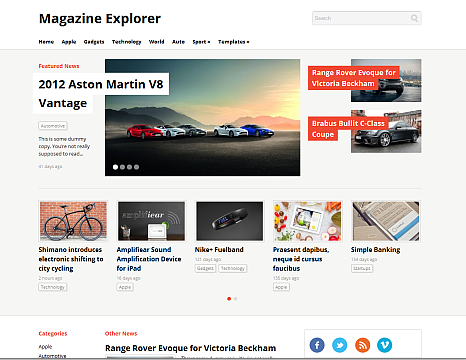Open the Nike+ Fuelband thumbnail
This screenshot has height=360, width=466.
[230, 221]
